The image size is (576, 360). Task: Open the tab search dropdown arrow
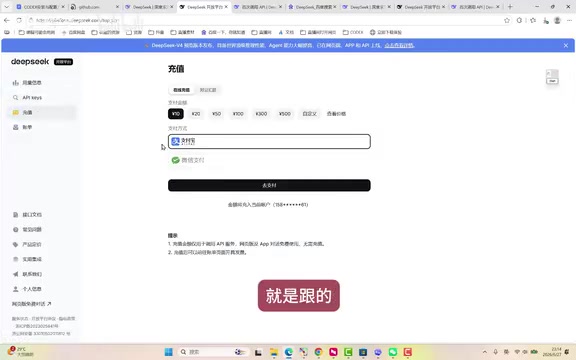tap(6, 7)
